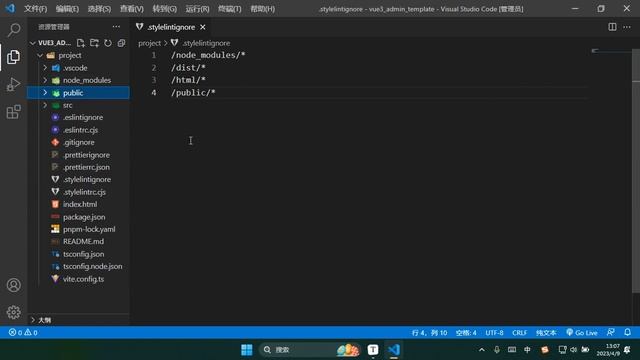640x360 pixels.
Task: Collapse the VUE3_AD... workspace root
Action: point(33,43)
